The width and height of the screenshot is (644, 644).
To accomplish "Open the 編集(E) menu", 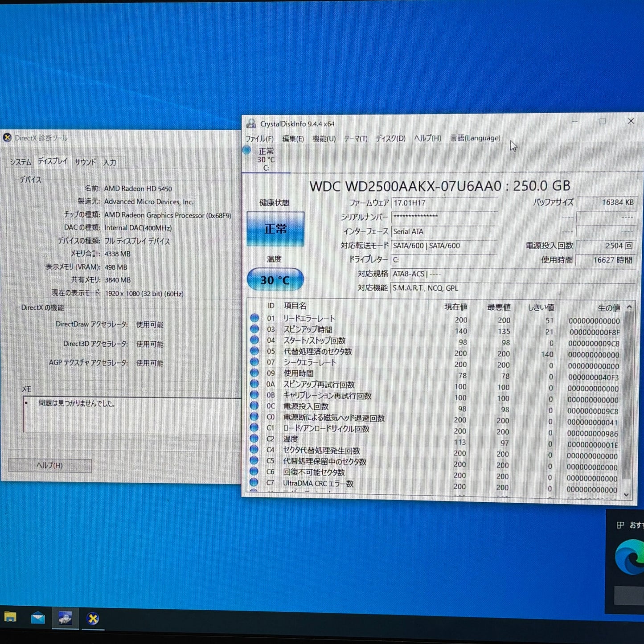I will pyautogui.click(x=293, y=139).
